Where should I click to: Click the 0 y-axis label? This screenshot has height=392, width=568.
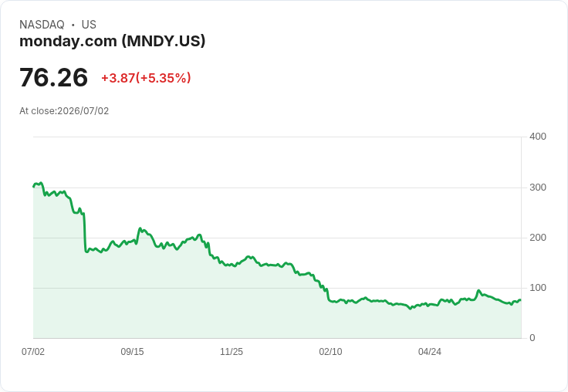[x=532, y=338]
